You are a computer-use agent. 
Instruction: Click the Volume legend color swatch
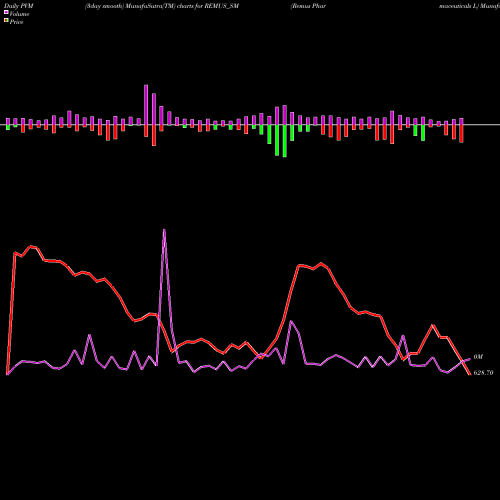(6, 12)
